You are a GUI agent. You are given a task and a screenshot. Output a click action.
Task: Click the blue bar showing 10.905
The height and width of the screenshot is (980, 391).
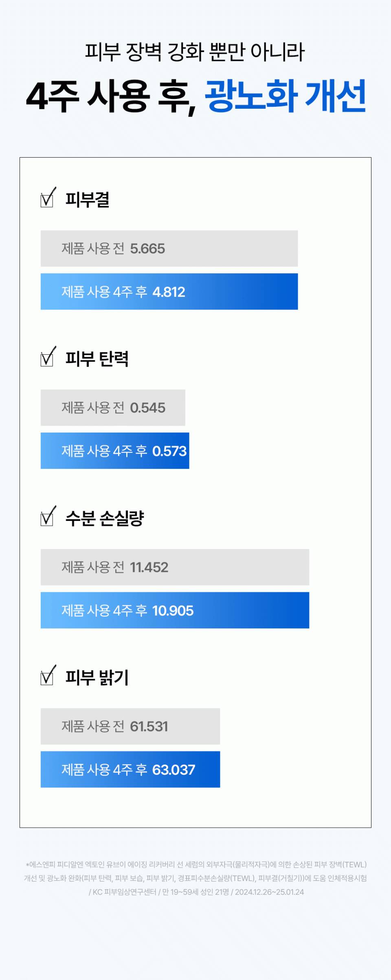pos(175,610)
